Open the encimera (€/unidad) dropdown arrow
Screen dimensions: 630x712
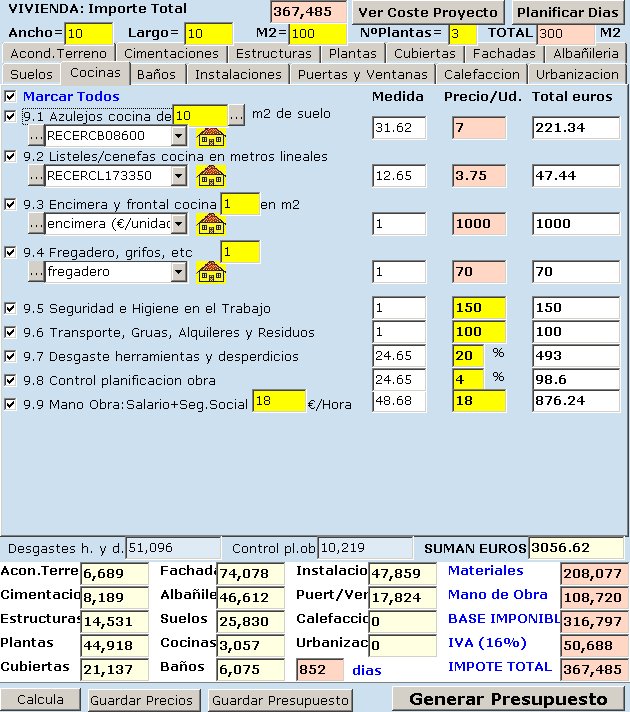click(179, 224)
